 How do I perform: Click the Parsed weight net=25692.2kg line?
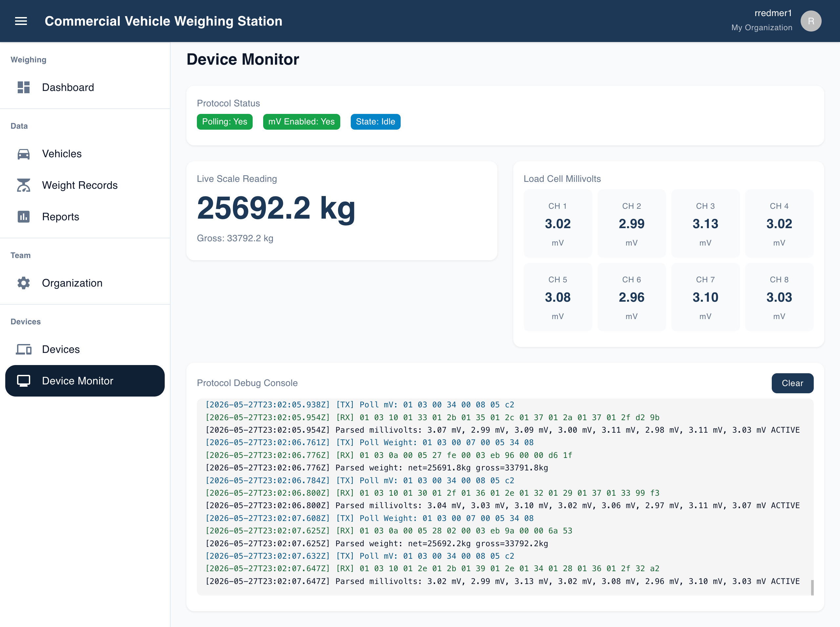(377, 544)
